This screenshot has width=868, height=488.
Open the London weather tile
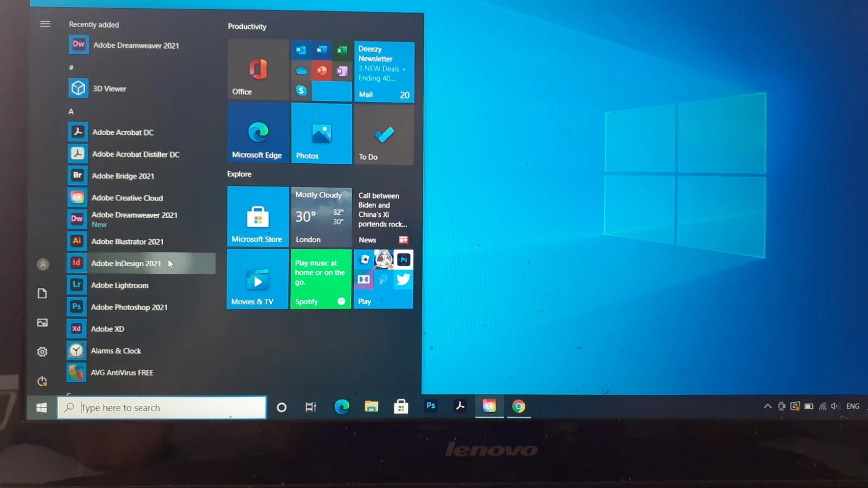[321, 217]
